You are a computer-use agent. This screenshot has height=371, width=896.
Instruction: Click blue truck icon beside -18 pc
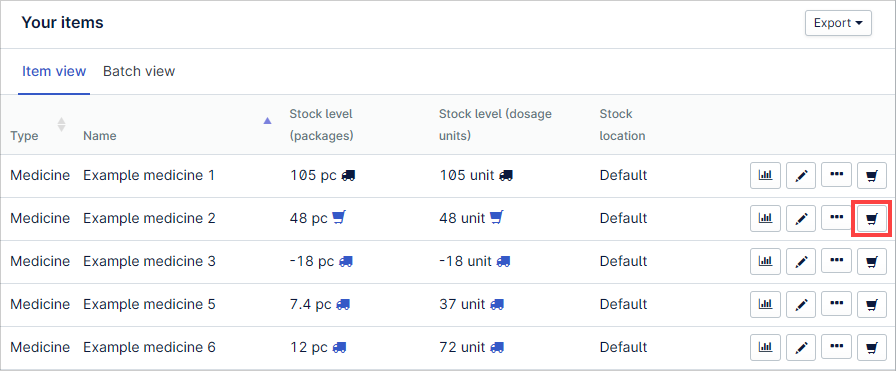pos(346,261)
